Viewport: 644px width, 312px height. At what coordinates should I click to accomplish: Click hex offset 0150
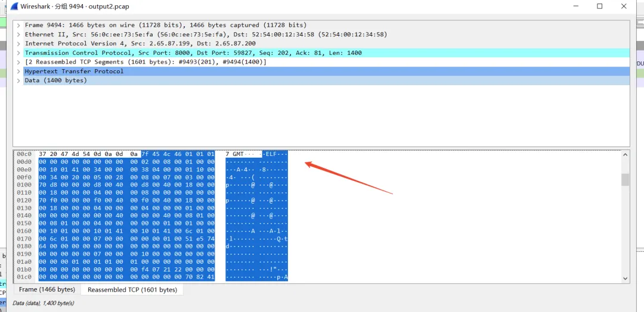(24, 223)
